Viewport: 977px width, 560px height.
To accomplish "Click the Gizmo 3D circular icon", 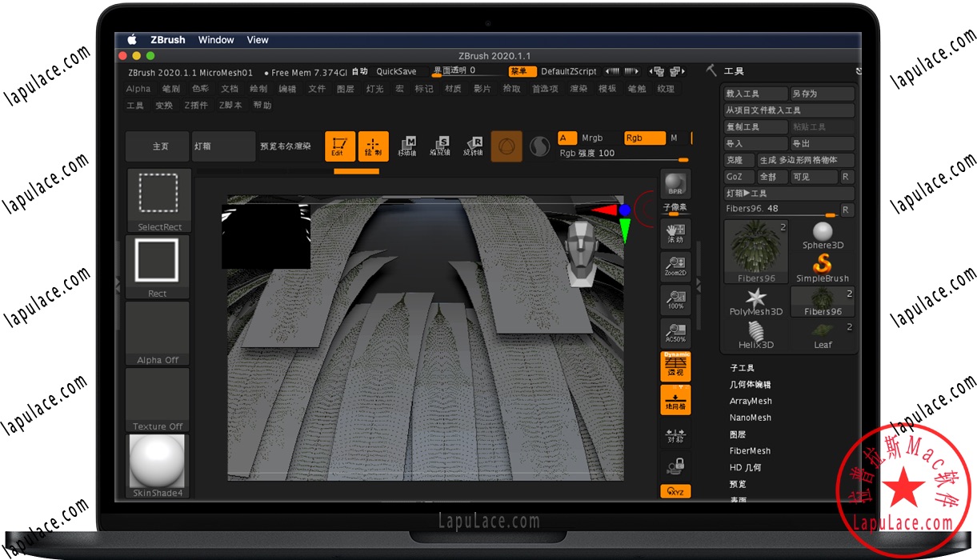I will tap(507, 146).
